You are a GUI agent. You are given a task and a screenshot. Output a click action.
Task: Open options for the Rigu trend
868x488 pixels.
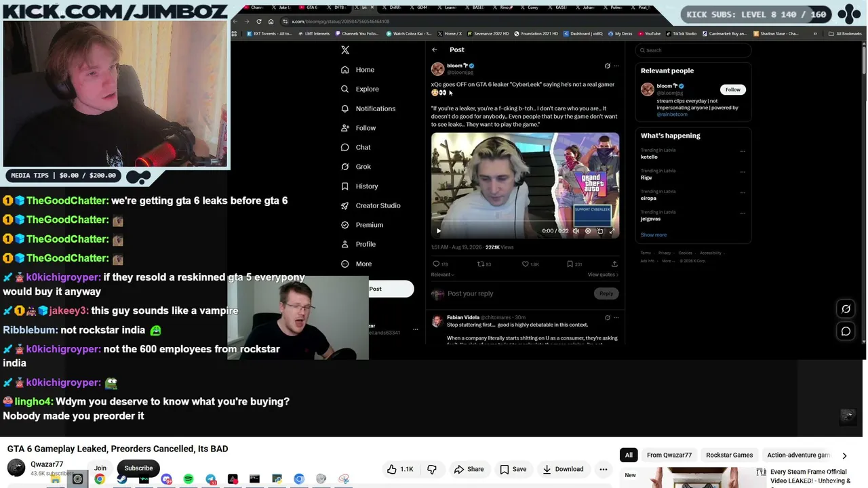click(743, 172)
